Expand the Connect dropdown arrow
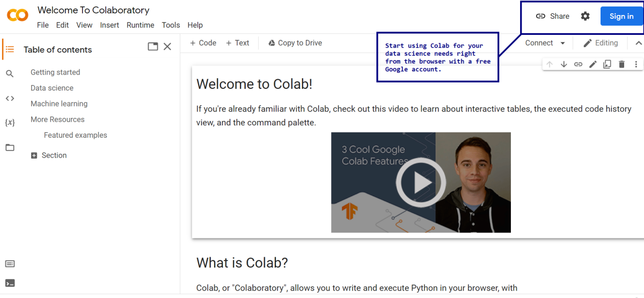644x298 pixels. coord(562,43)
